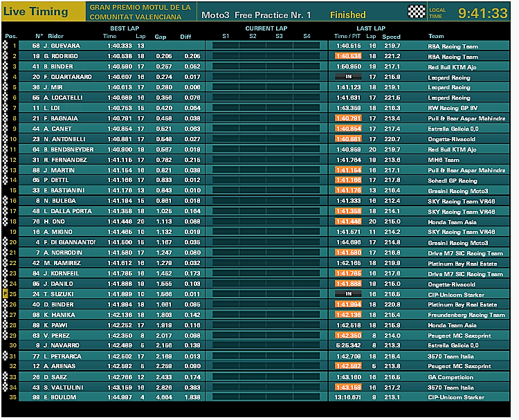The width and height of the screenshot is (519, 420).
Task: Click gap value 4.664
Action: [164, 397]
